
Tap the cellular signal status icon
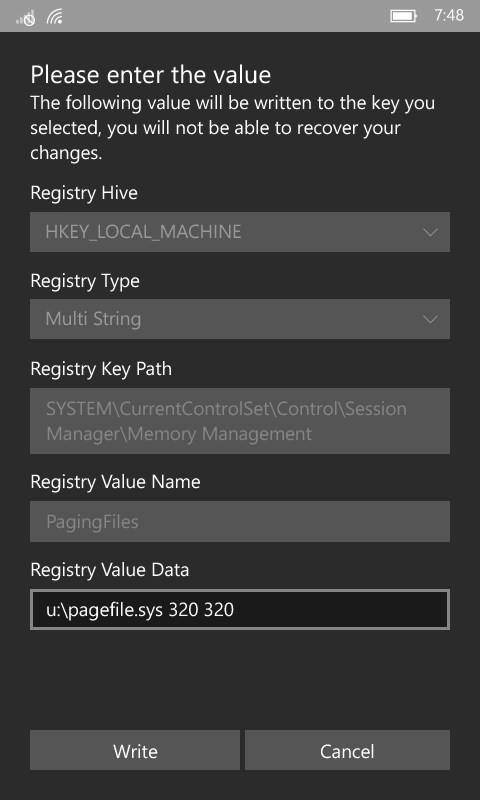[25, 17]
